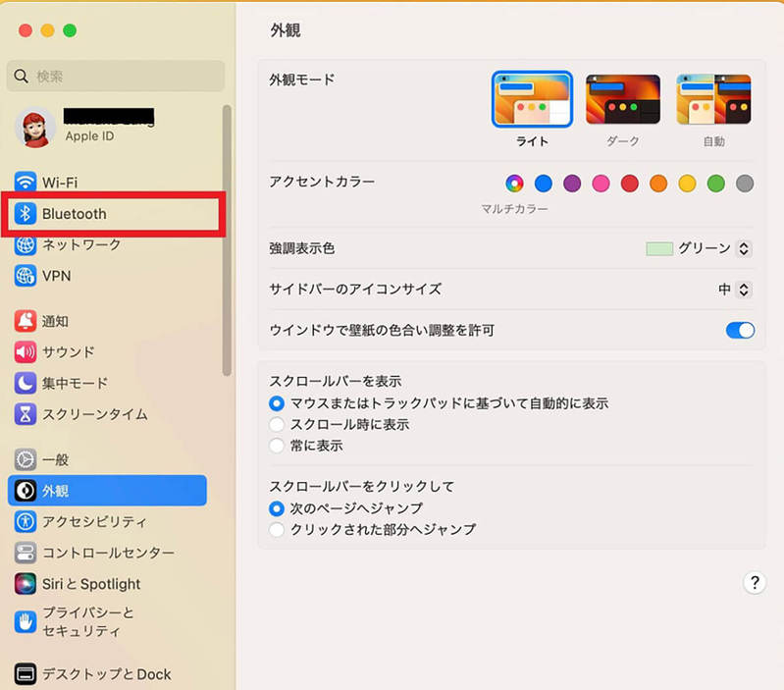The image size is (784, 690).
Task: Pick the red accent color
Action: click(x=630, y=184)
